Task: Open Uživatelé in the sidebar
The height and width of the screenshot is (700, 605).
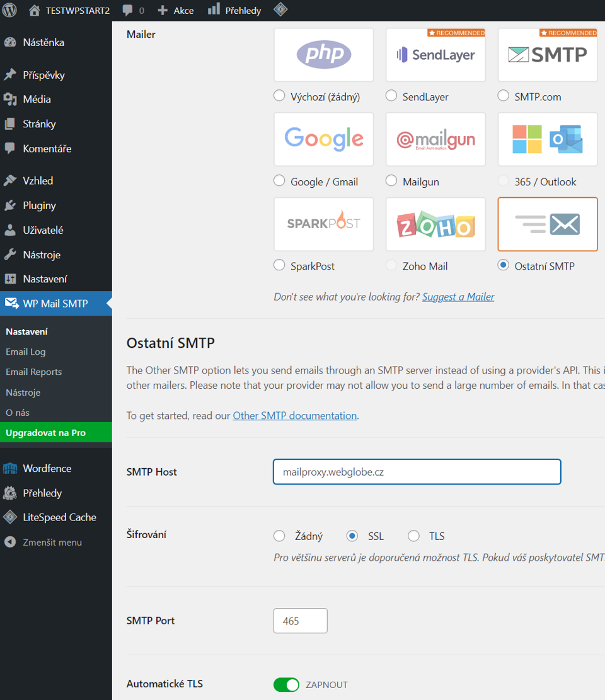Action: [x=56, y=230]
